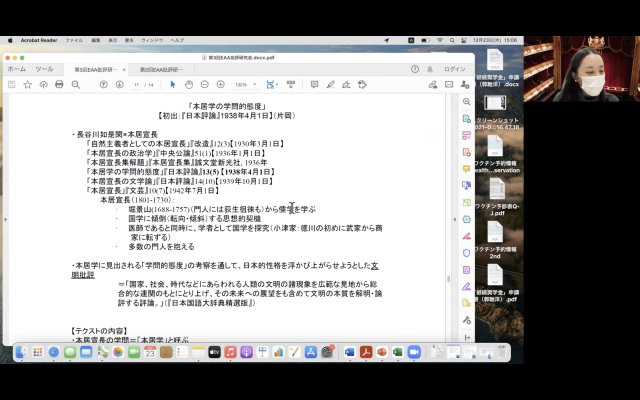Open Zoom app in the Dock

click(414, 352)
